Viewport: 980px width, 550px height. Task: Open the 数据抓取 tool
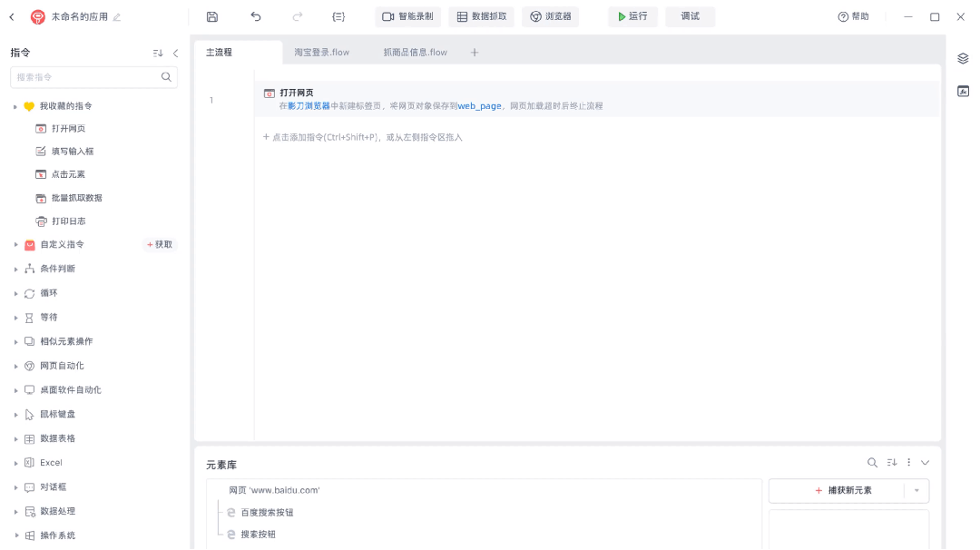pyautogui.click(x=481, y=17)
